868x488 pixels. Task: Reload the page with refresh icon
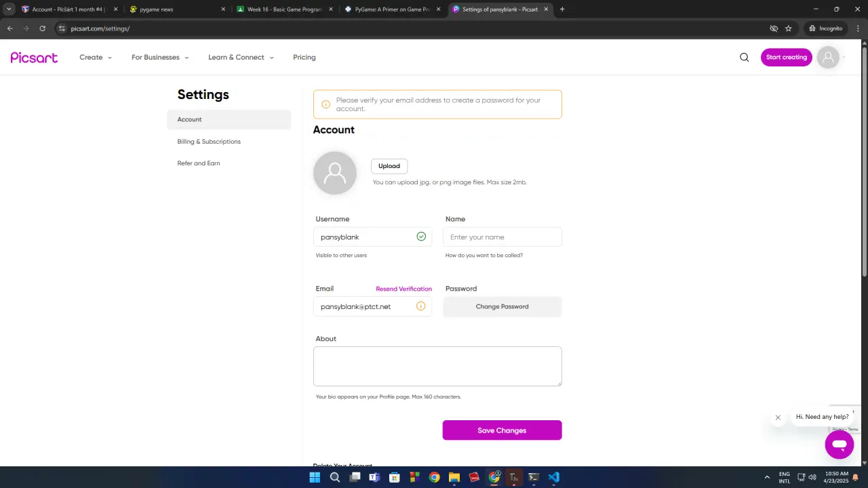[42, 28]
